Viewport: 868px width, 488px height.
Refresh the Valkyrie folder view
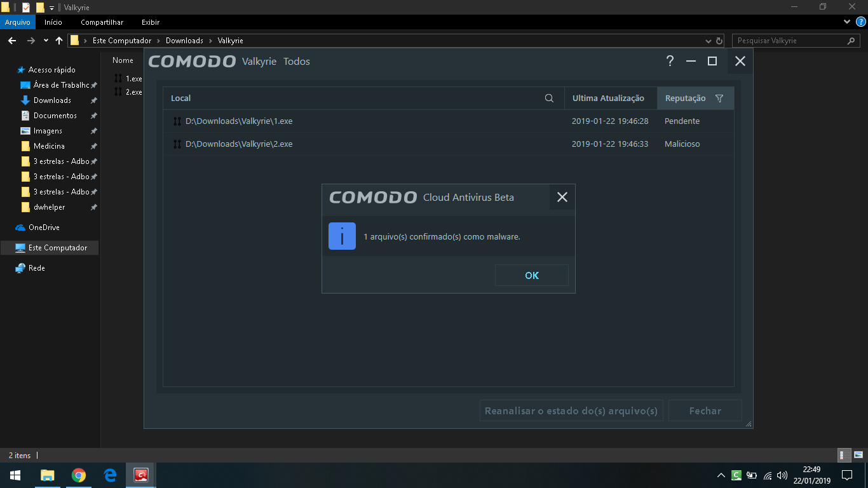(x=719, y=41)
